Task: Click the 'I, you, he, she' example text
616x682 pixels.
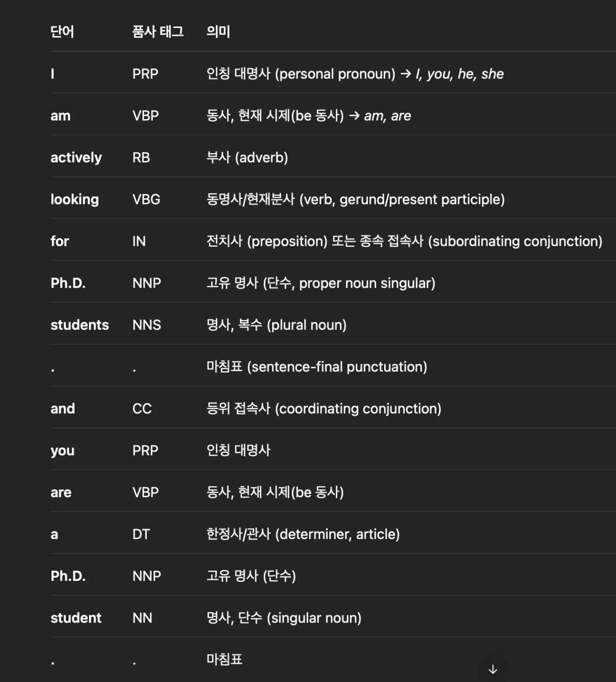Action: [460, 74]
